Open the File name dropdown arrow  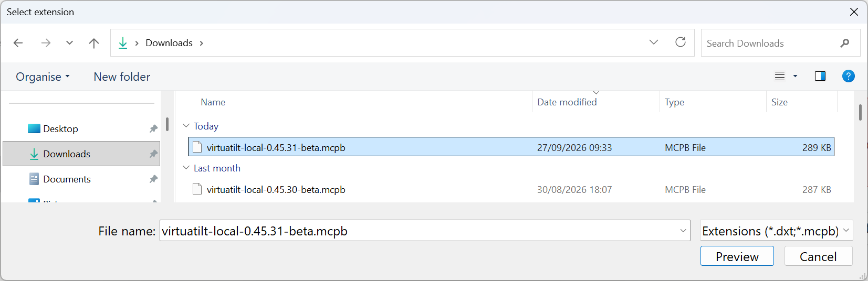(x=683, y=231)
